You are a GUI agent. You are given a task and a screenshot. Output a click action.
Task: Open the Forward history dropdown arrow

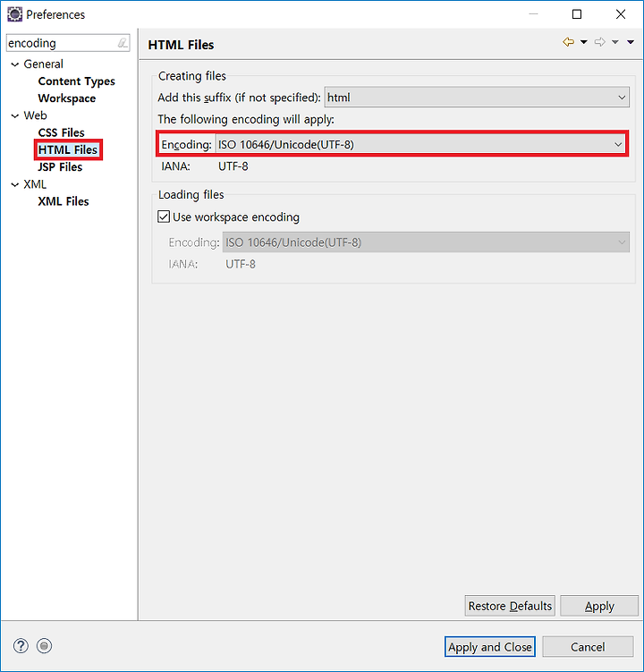tap(614, 42)
